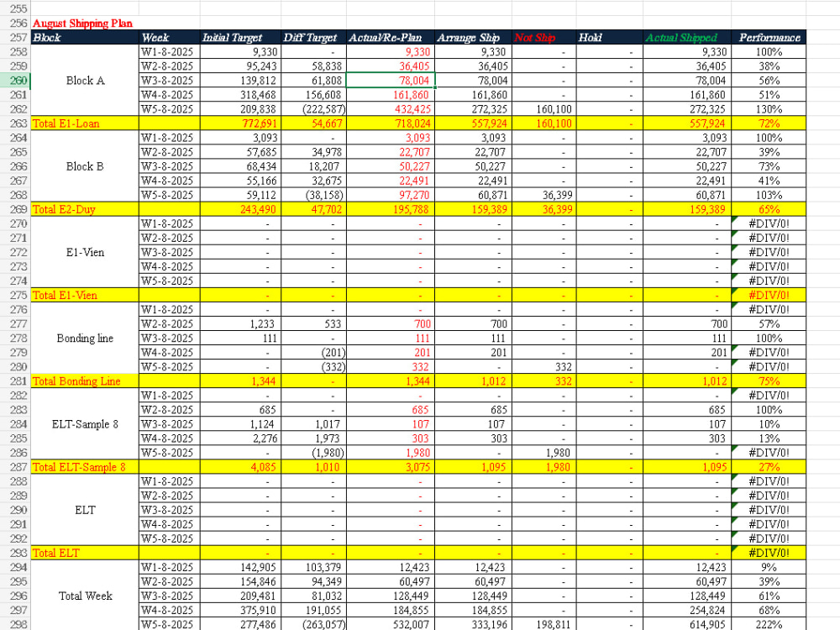Click the 27% performance total cell
This screenshot has width=840, height=630.
point(769,466)
